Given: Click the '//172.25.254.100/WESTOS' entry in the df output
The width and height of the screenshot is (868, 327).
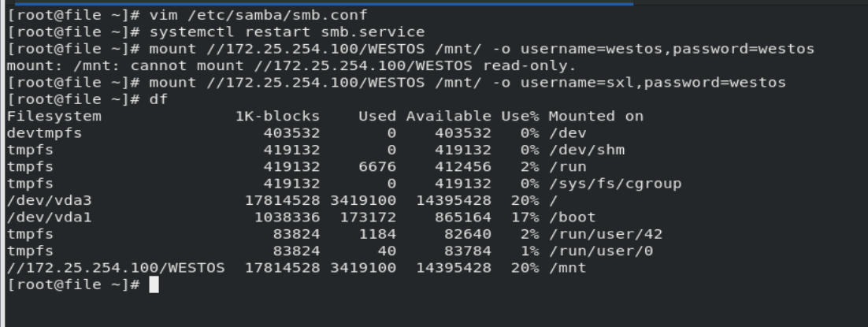Looking at the screenshot, I should coord(116,268).
